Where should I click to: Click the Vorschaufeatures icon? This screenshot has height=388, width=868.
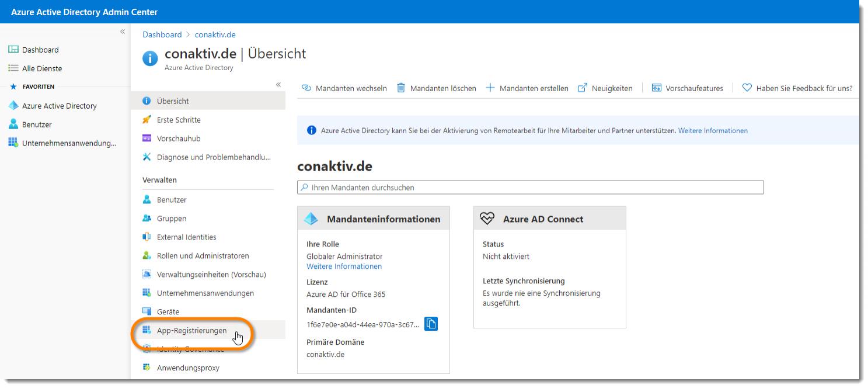pos(657,88)
